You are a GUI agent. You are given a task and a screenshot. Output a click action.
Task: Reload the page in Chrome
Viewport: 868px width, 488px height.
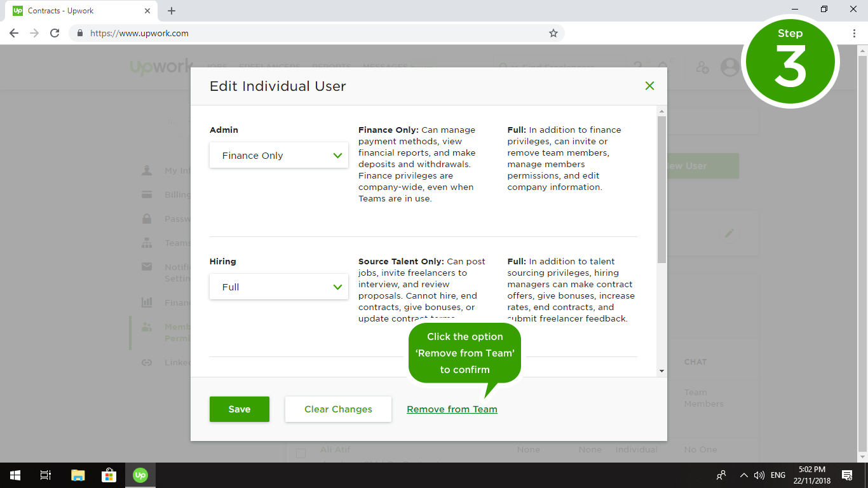tap(55, 33)
